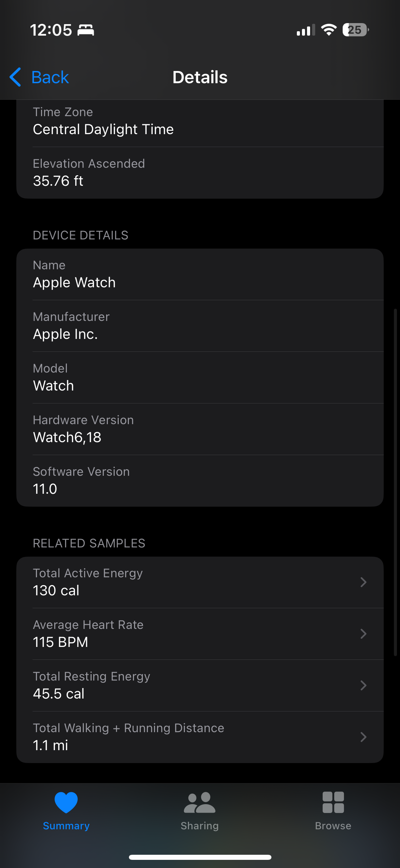Expand Total Resting Energy chevron
400x868 pixels.
(363, 685)
